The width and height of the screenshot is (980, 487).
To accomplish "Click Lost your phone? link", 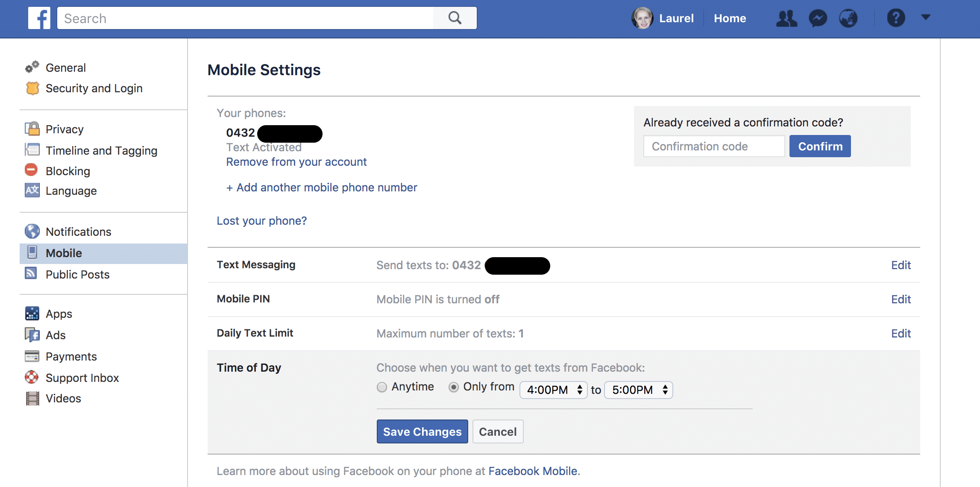I will click(262, 221).
